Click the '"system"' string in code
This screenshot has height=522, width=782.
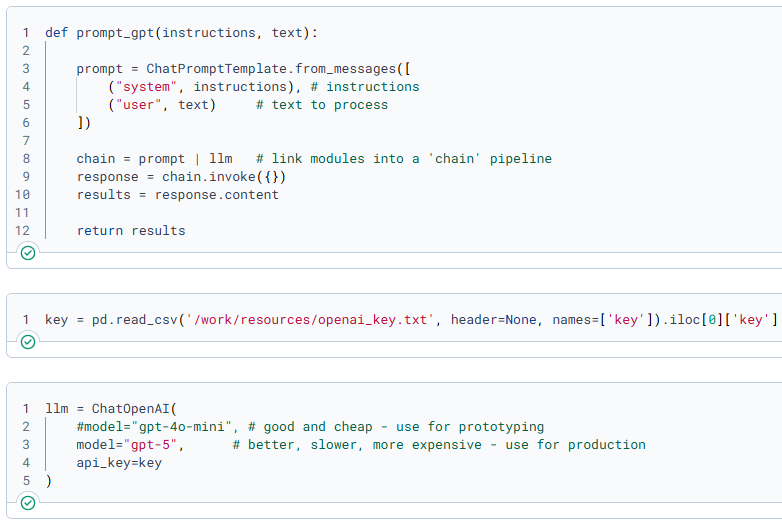coord(146,87)
